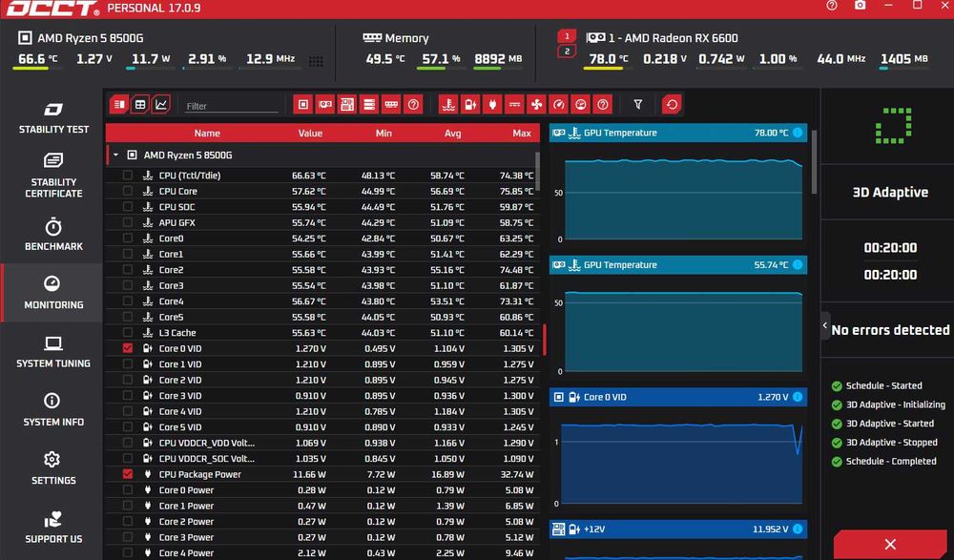
Task: Uncheck the Core 0 VID checkbox
Action: (127, 348)
